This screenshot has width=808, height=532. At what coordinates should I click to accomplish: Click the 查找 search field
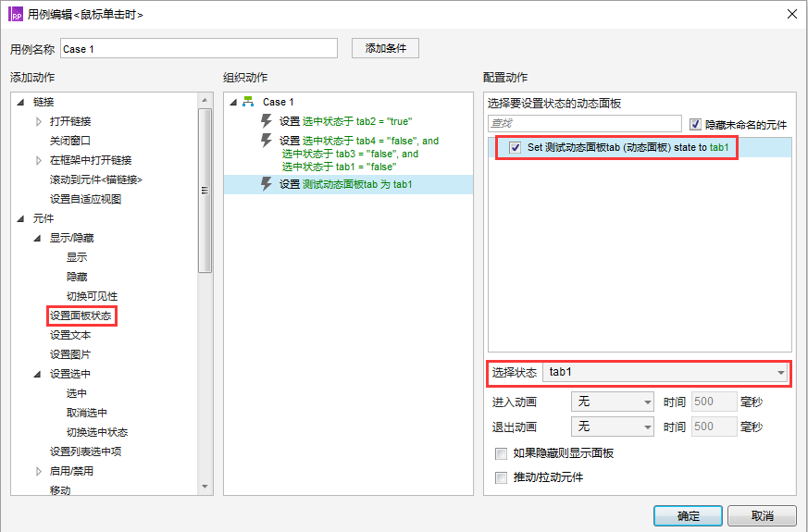click(585, 124)
